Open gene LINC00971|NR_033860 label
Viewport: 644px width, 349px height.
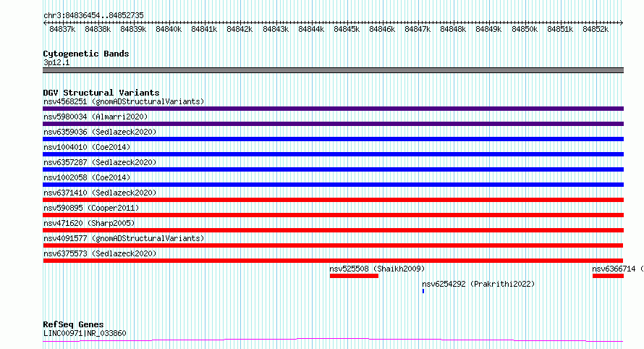85,333
